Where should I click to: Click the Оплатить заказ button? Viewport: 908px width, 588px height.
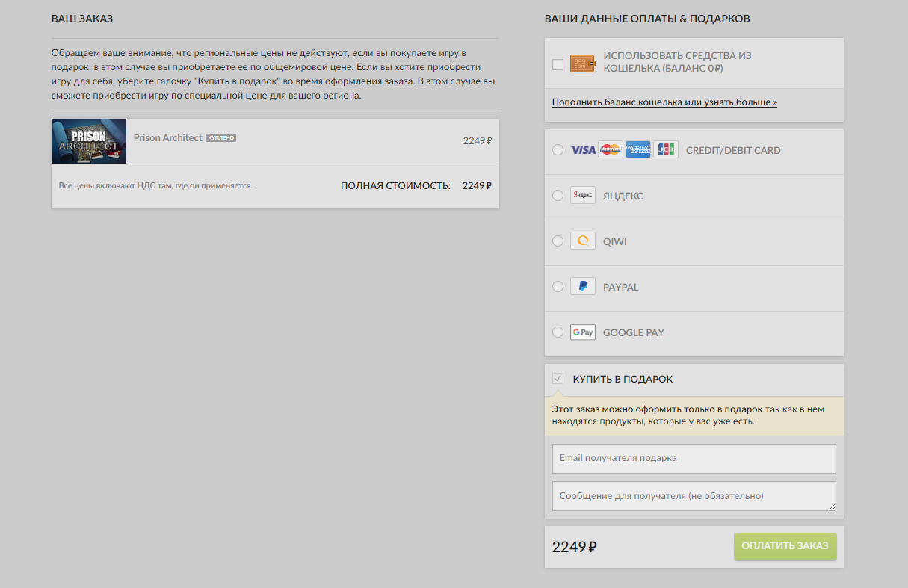tap(785, 546)
